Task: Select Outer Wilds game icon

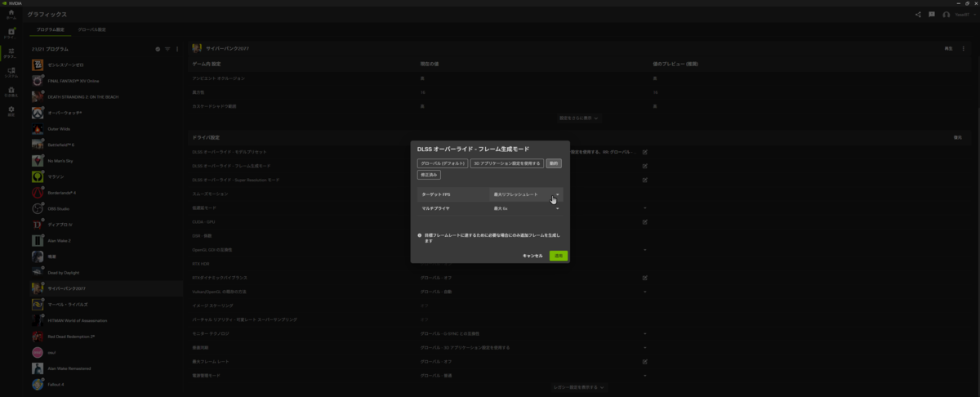Action: (x=38, y=128)
